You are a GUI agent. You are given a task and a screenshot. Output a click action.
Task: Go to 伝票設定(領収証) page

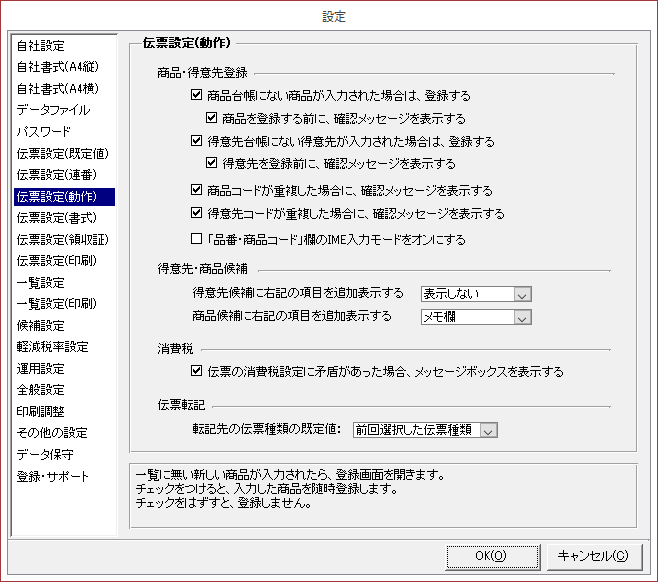(64, 240)
